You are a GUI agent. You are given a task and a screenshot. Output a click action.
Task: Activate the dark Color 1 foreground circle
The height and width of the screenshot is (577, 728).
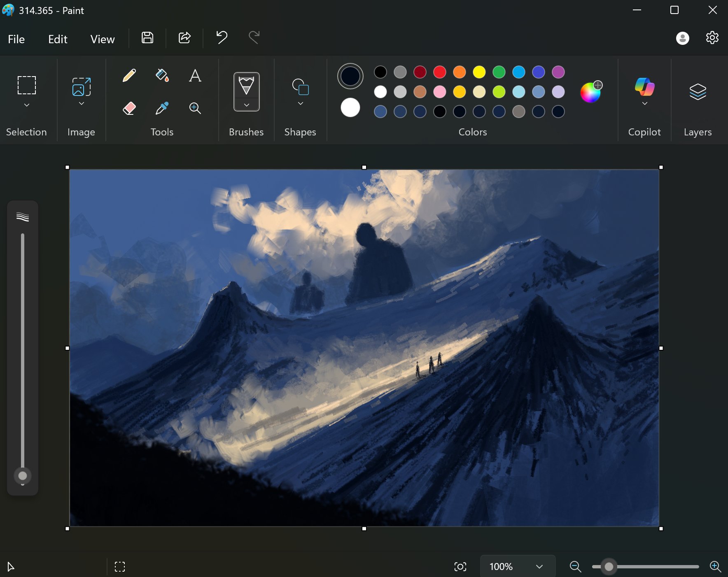350,76
